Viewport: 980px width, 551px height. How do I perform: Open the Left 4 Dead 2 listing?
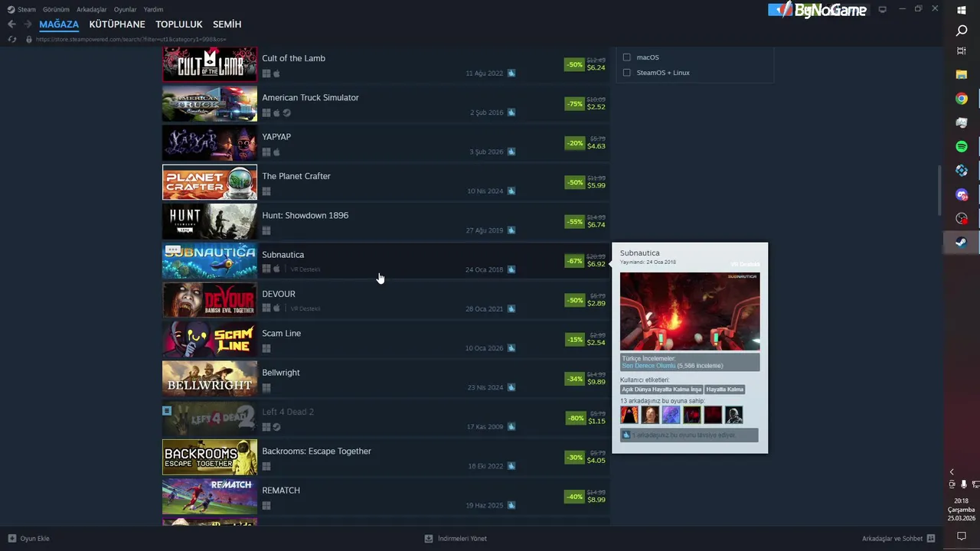386,419
